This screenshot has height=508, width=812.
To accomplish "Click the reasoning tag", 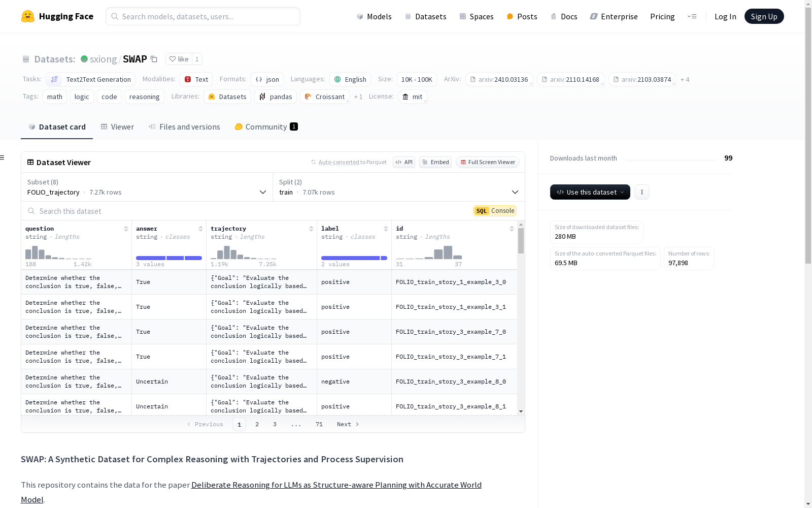I will coord(144,97).
